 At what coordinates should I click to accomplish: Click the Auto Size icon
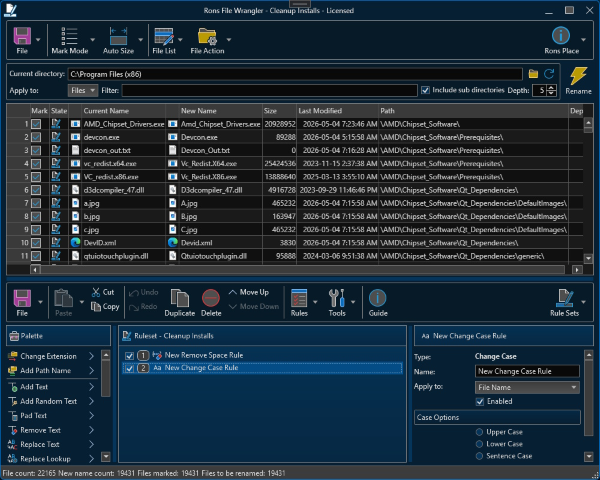point(118,36)
